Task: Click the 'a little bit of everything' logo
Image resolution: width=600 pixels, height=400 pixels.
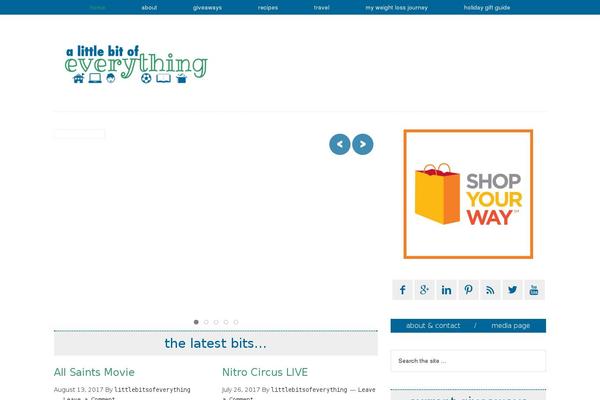Action: coord(136,64)
